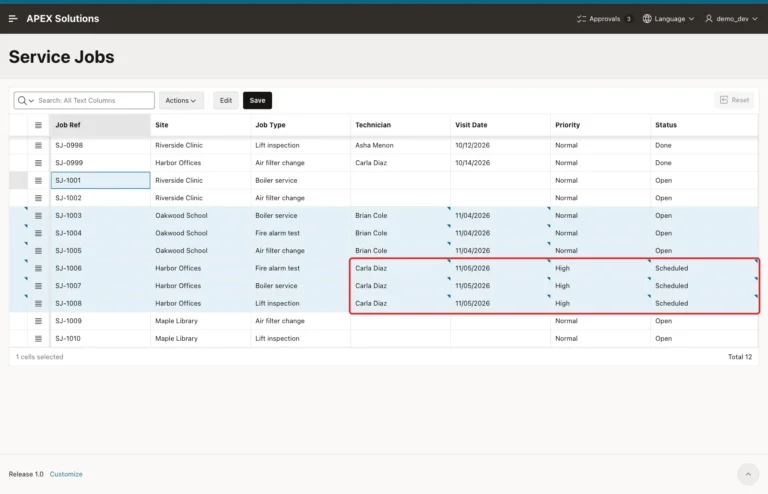The image size is (768, 494).
Task: Open row actions menu for SJ-0998
Action: coord(38,145)
